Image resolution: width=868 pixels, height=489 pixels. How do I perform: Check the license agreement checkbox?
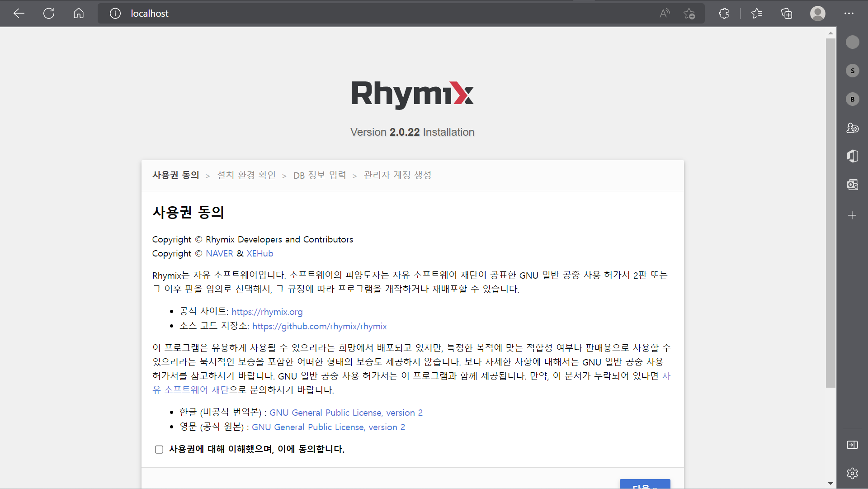tap(159, 450)
